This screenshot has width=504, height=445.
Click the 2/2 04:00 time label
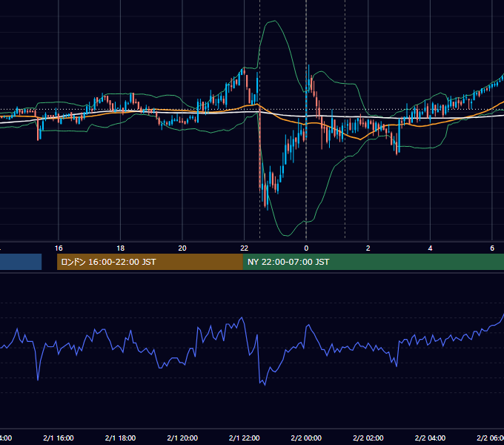point(430,438)
